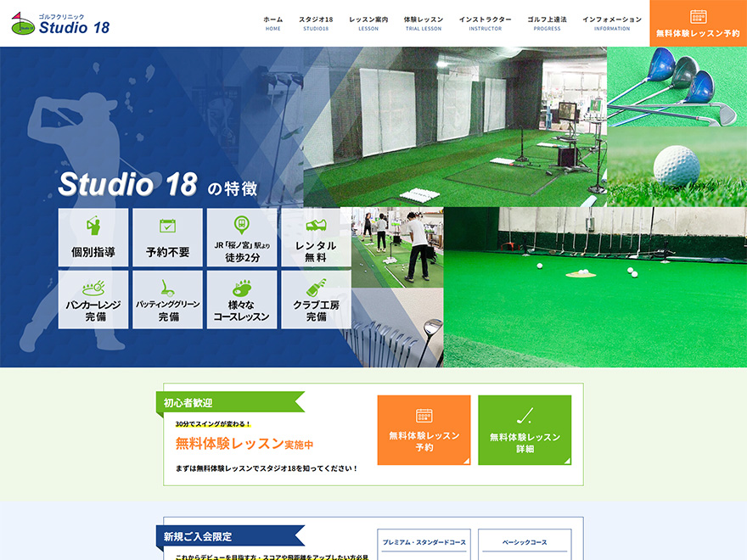Click the 予約不要 feature tile text
This screenshot has width=747, height=560.
(168, 252)
